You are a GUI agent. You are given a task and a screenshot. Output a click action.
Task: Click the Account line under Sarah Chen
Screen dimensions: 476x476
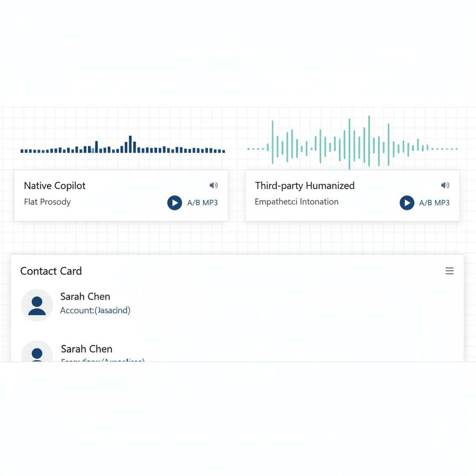tap(95, 310)
